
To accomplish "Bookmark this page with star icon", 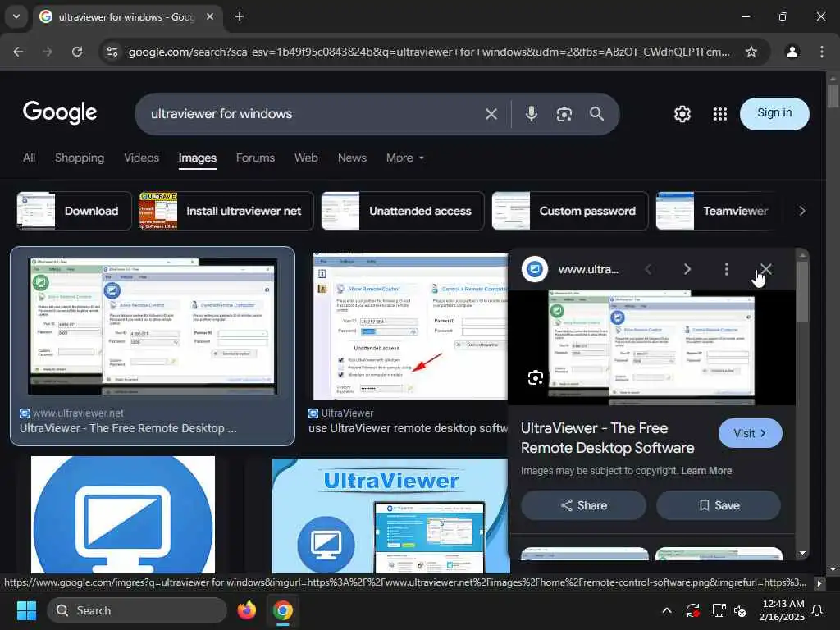I will pyautogui.click(x=751, y=52).
